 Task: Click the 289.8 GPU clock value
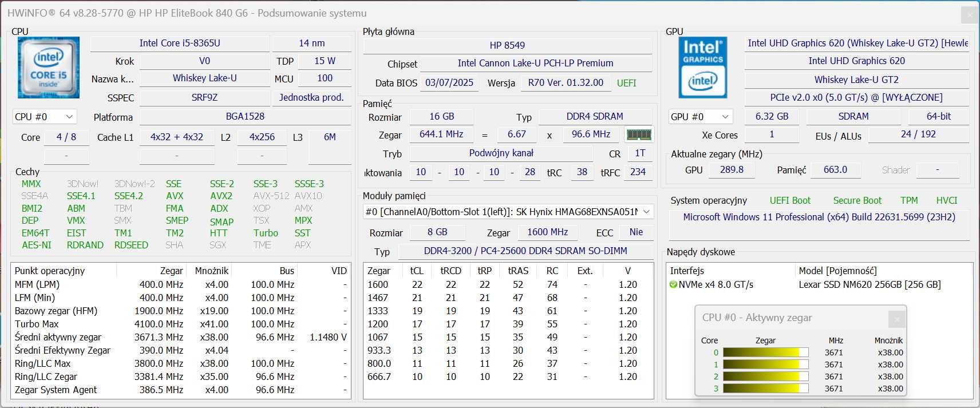[x=732, y=170]
